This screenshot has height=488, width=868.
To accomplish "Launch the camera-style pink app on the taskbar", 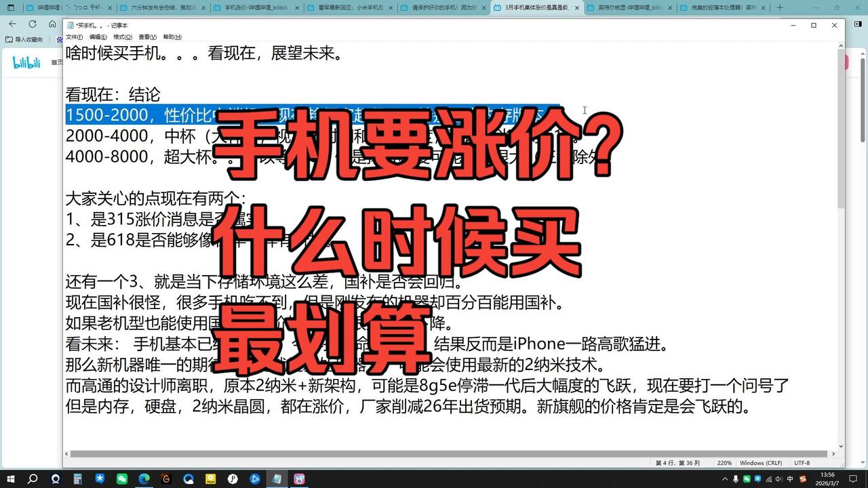I will [298, 479].
